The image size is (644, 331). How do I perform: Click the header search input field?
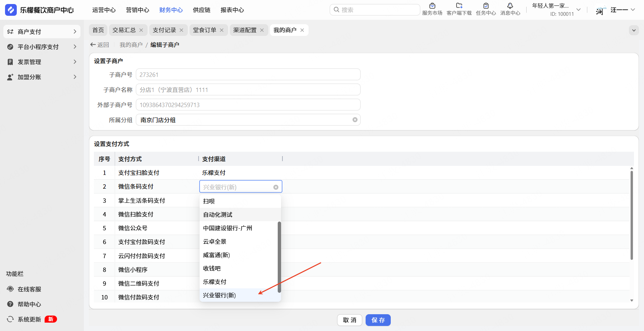pyautogui.click(x=375, y=10)
